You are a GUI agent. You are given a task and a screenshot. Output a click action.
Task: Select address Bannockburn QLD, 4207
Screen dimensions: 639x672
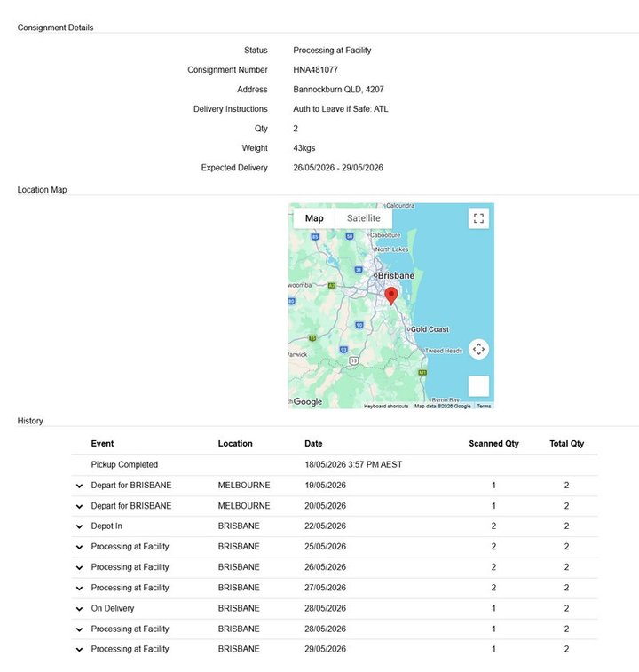(x=338, y=89)
